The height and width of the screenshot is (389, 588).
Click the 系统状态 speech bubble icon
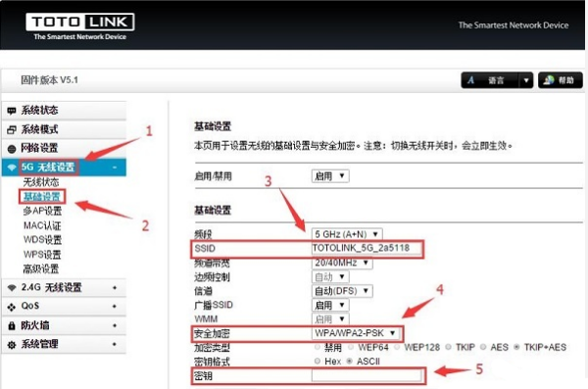12,111
